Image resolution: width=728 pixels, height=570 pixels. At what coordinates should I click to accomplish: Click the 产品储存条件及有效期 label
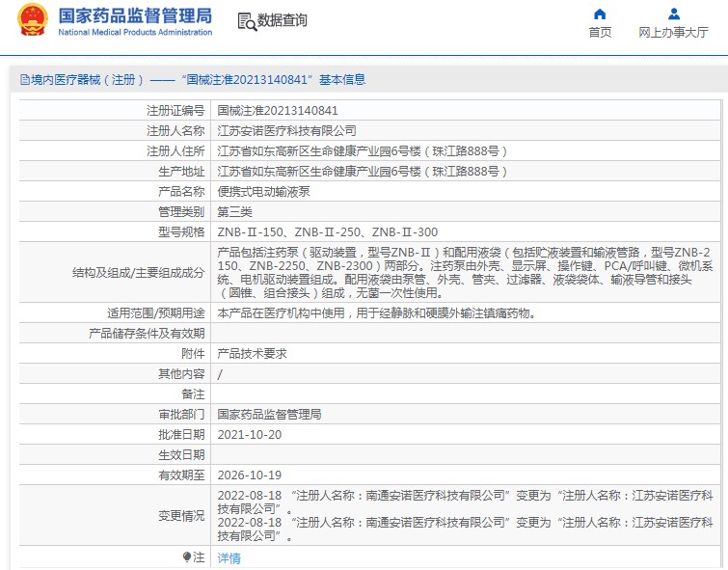click(x=147, y=334)
